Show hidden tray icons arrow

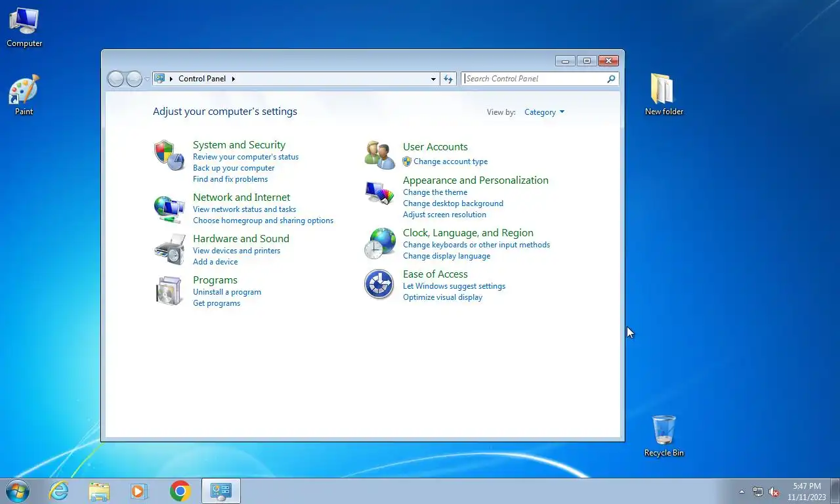[x=742, y=492]
